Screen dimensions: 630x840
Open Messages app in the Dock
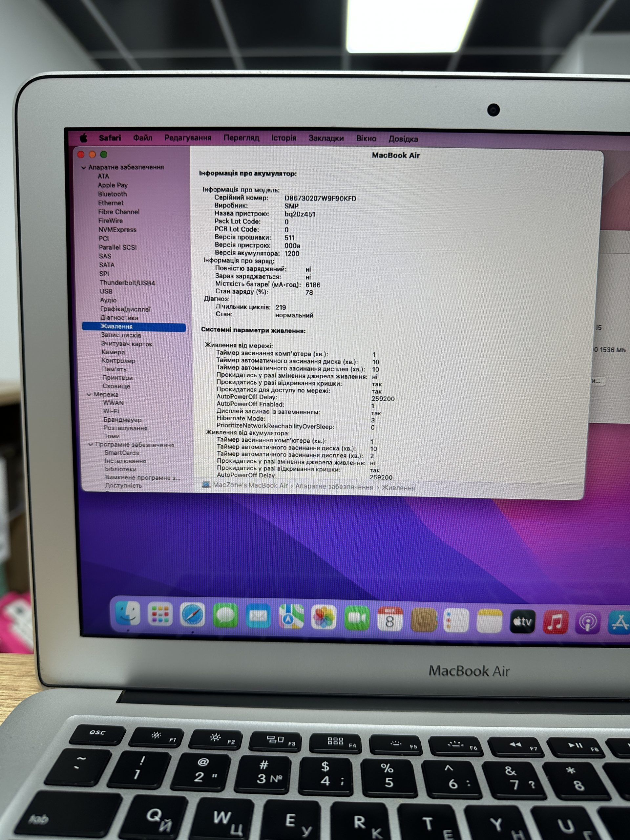click(225, 616)
